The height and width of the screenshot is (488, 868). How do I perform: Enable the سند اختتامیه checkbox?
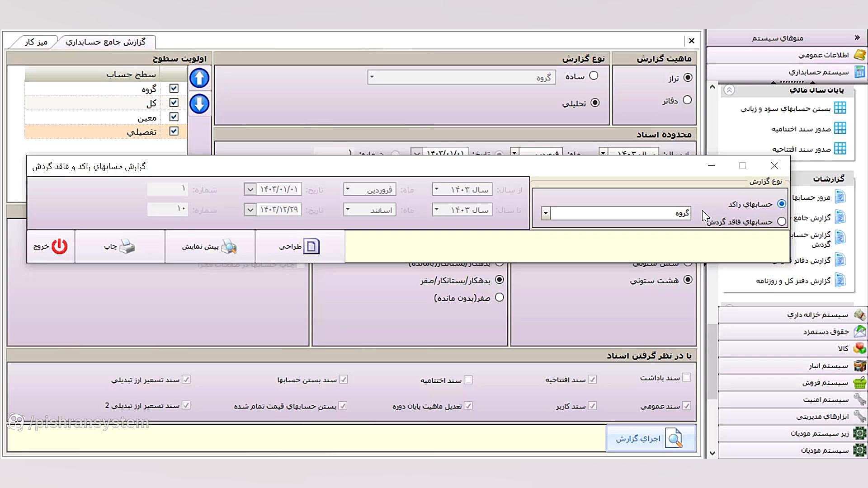[x=468, y=380]
